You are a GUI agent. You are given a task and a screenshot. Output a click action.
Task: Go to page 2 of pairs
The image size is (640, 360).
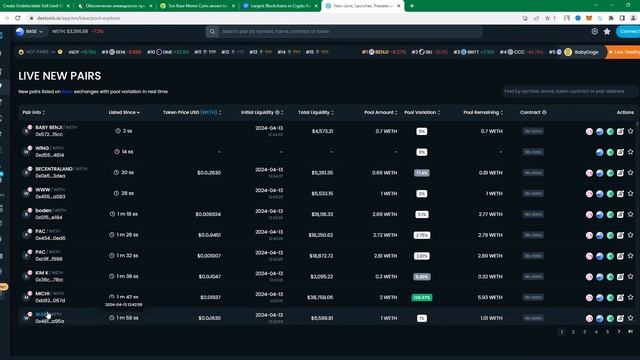[573, 332]
